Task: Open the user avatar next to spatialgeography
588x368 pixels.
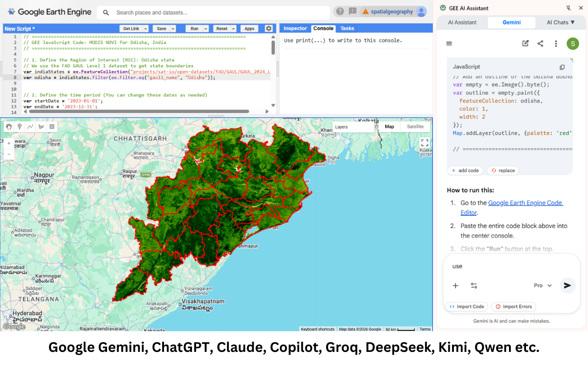Action: [421, 12]
